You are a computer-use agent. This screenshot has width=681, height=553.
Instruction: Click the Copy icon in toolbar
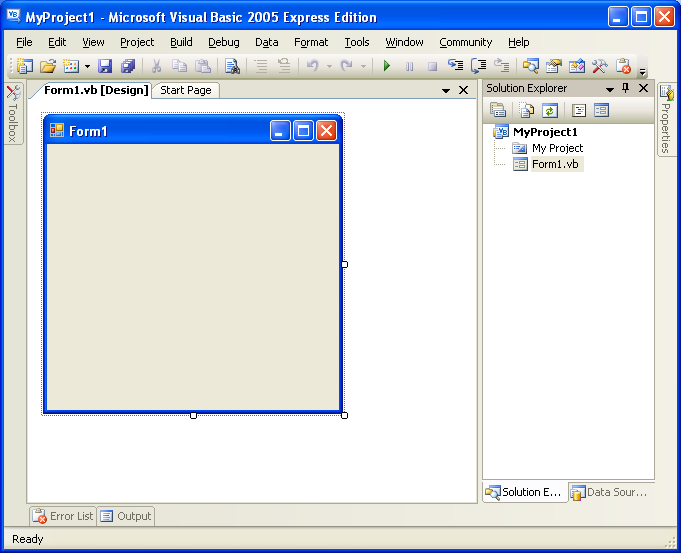pyautogui.click(x=179, y=66)
